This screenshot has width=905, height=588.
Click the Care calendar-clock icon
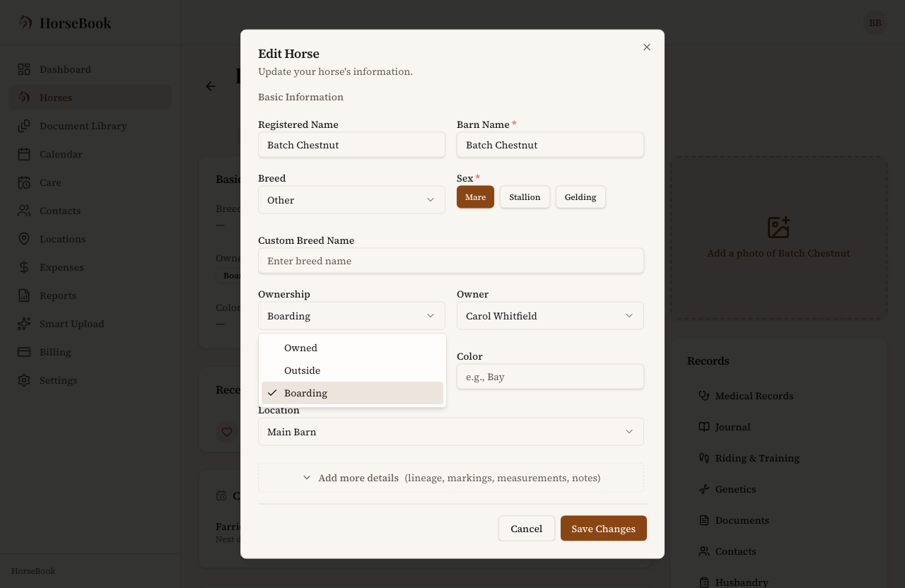pyautogui.click(x=24, y=182)
